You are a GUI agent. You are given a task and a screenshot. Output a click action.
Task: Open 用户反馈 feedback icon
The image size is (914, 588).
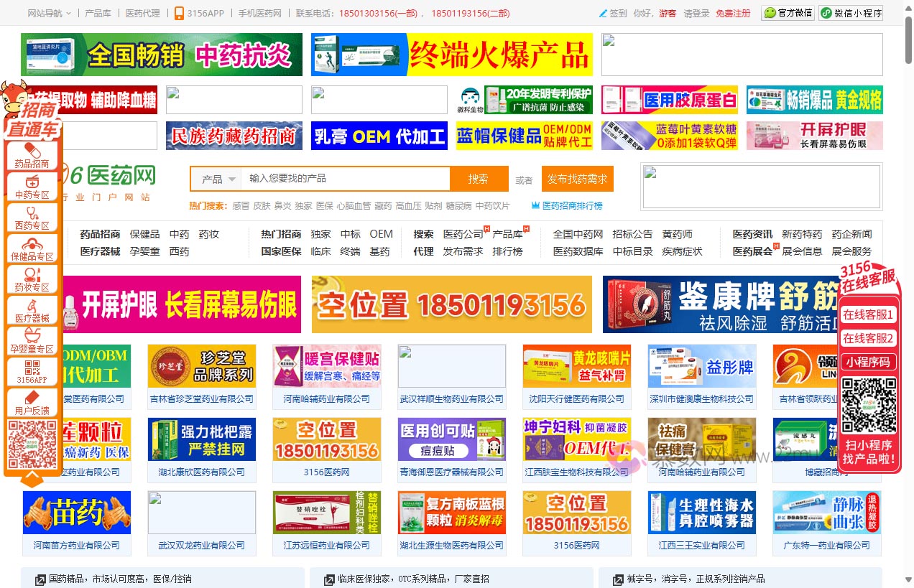coord(32,399)
